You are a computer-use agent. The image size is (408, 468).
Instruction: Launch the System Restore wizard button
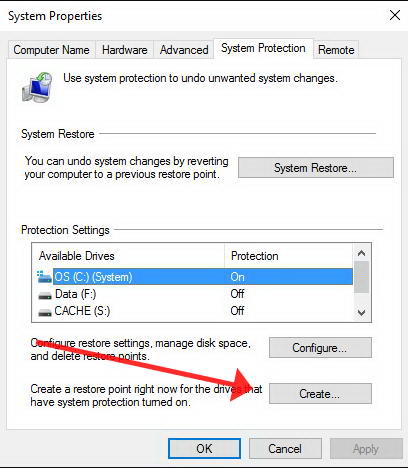point(316,168)
